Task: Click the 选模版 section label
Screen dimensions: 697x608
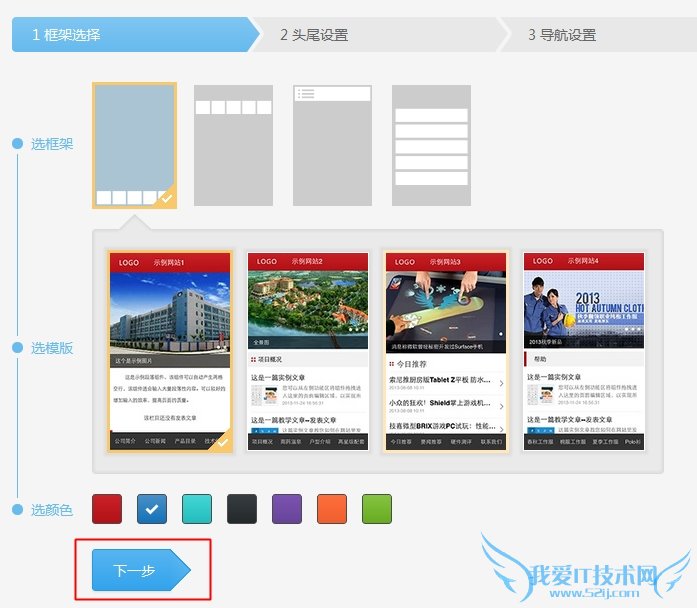Action: coord(52,348)
